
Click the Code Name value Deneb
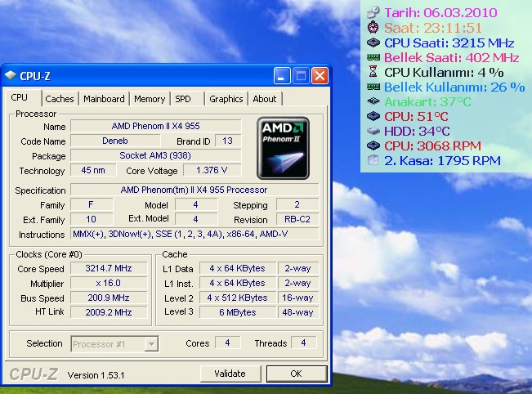pos(115,141)
